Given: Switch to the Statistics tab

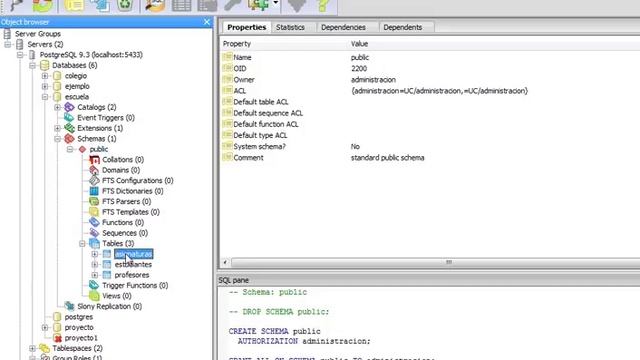Looking at the screenshot, I should coord(290,27).
